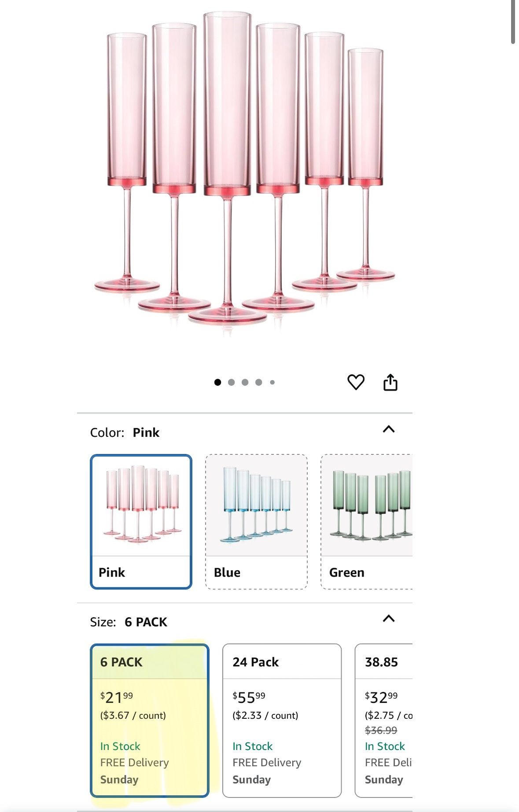Collapse the Size section chevron

[388, 618]
